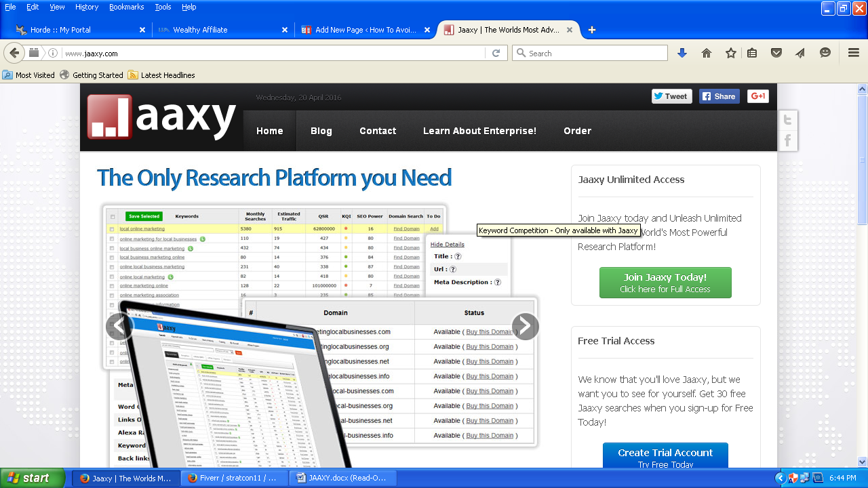868x488 pixels.
Task: Open the History menu
Action: point(87,7)
